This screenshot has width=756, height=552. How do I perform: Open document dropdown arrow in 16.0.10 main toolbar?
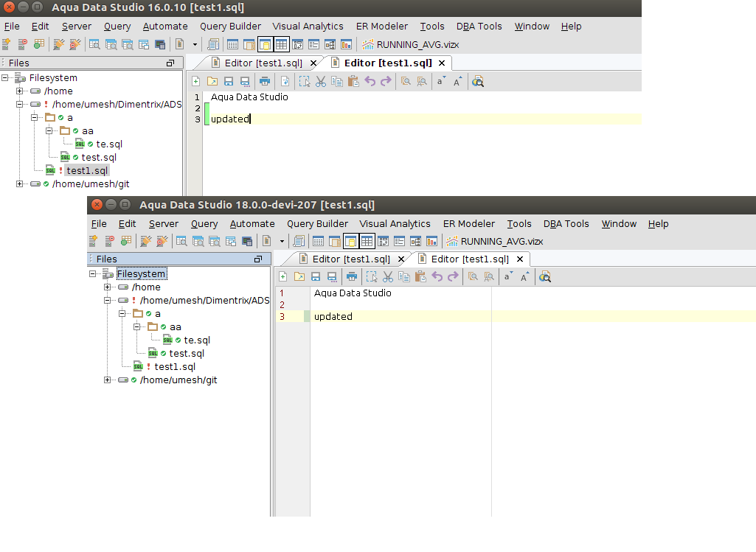[195, 44]
